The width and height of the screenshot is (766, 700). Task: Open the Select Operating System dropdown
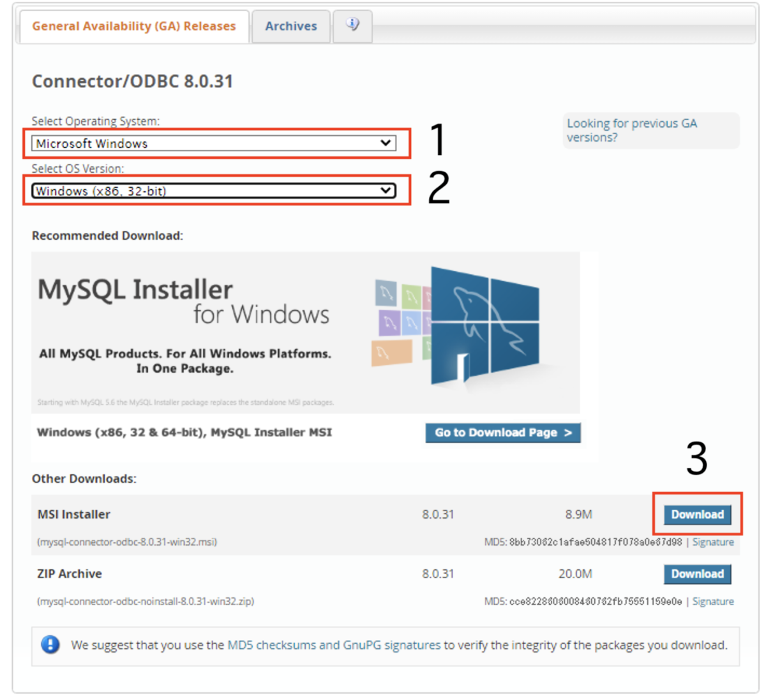[x=214, y=144]
